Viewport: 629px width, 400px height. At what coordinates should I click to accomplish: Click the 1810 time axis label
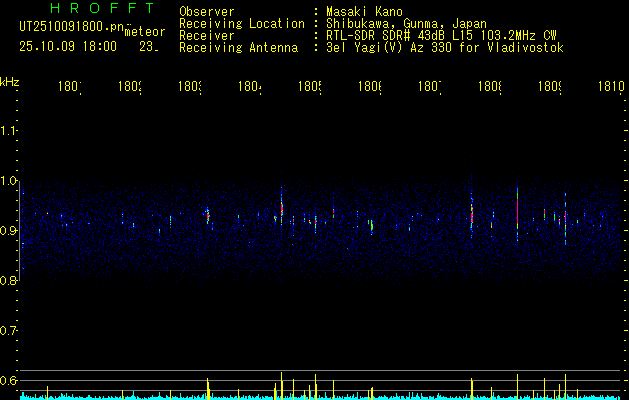coord(611,86)
